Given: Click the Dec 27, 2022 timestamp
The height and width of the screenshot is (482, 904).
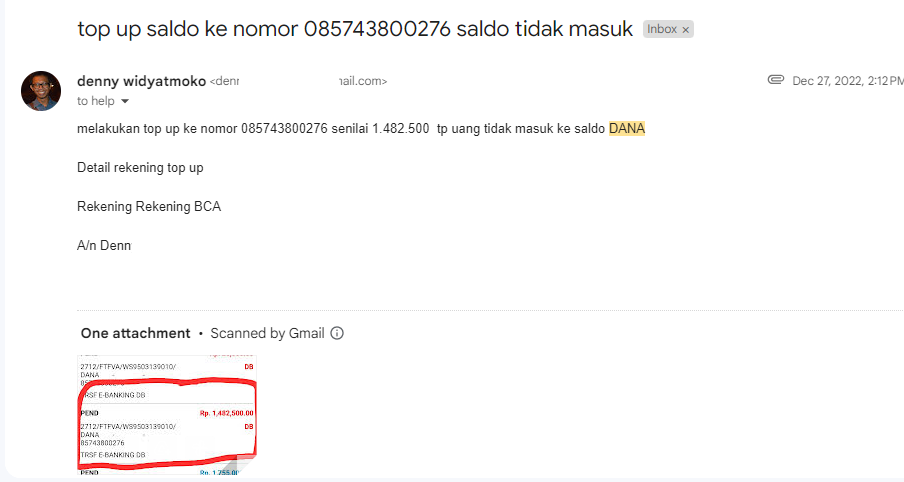Looking at the screenshot, I should click(848, 81).
